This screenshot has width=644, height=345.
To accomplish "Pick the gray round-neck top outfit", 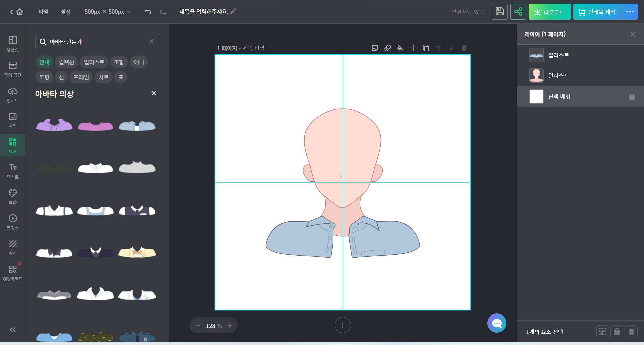I will tap(137, 167).
